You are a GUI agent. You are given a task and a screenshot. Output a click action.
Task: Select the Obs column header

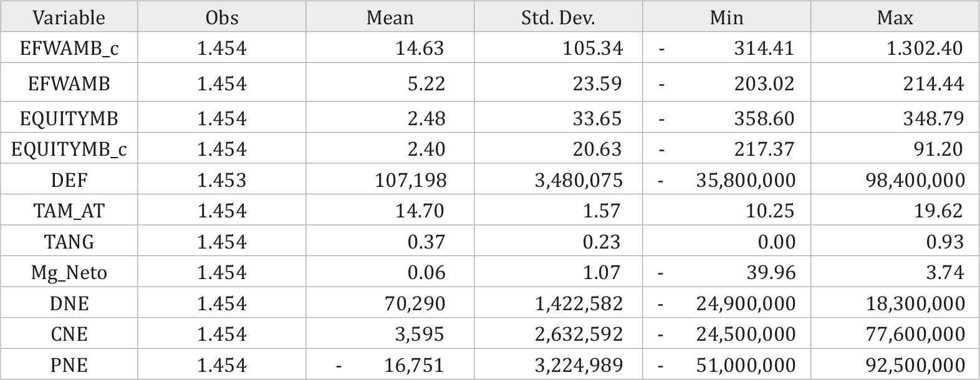[x=221, y=17]
